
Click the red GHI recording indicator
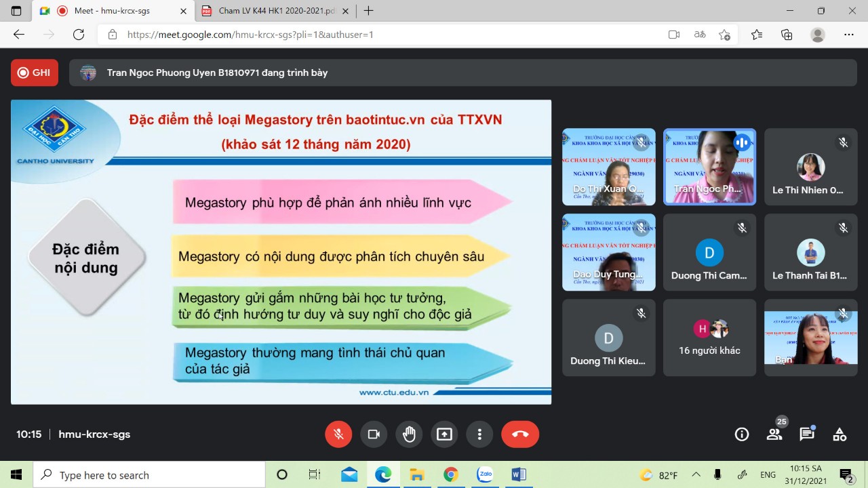[x=35, y=73]
